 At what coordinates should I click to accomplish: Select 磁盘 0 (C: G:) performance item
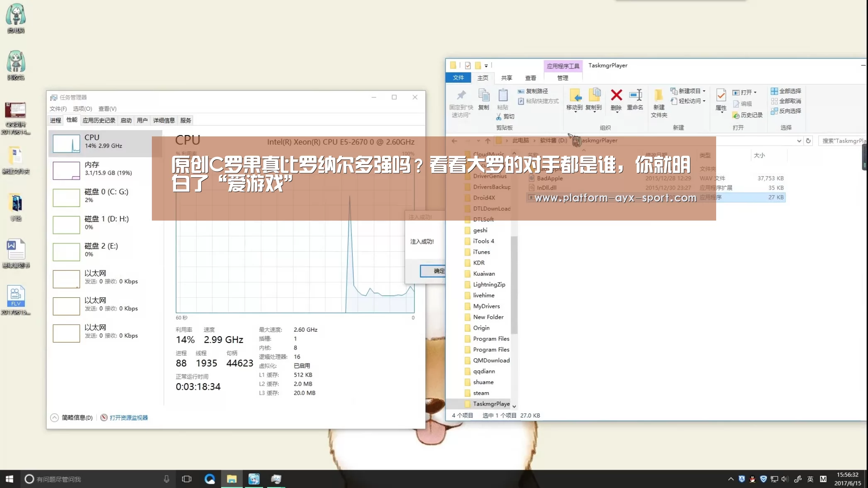[105, 197]
